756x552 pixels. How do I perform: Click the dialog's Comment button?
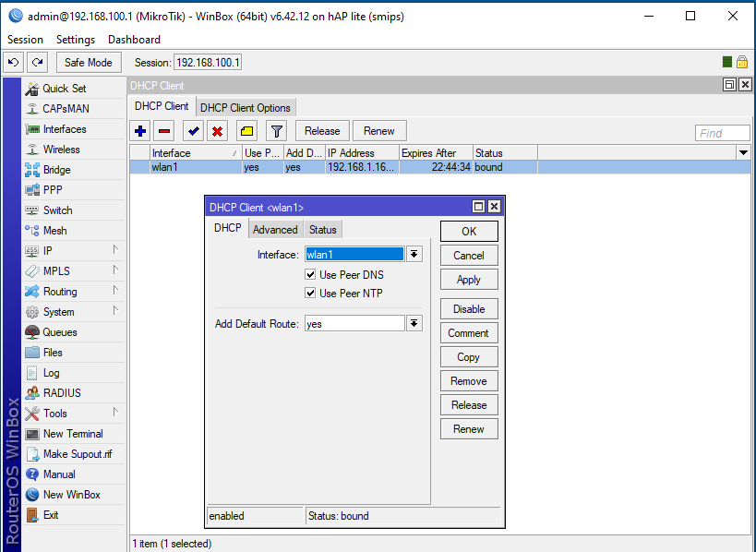pyautogui.click(x=469, y=333)
